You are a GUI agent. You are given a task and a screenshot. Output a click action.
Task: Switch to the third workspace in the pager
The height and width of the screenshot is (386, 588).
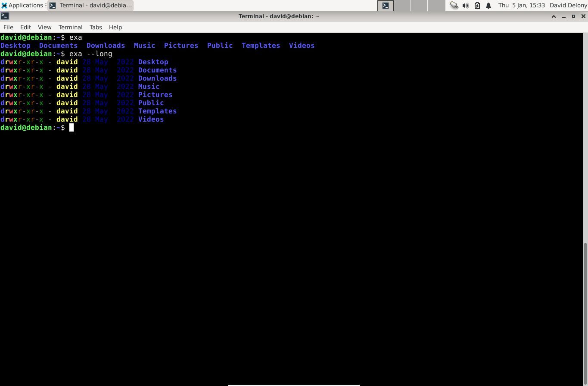pyautogui.click(x=419, y=6)
